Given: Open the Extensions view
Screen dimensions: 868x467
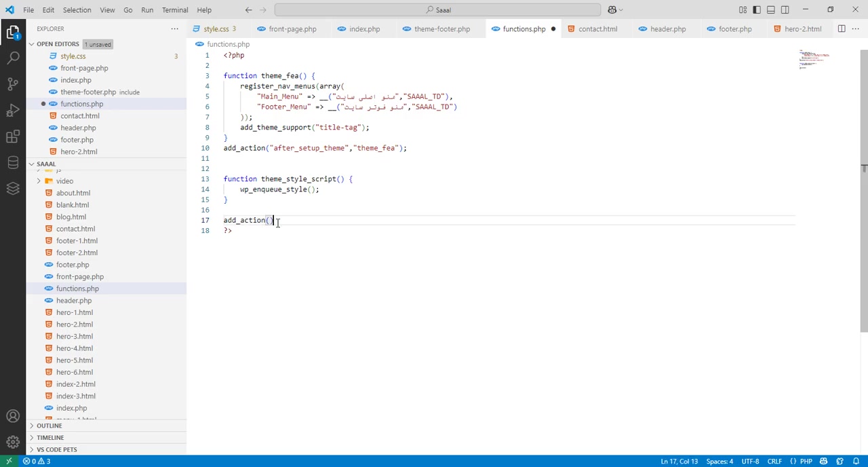Looking at the screenshot, I should 13,136.
